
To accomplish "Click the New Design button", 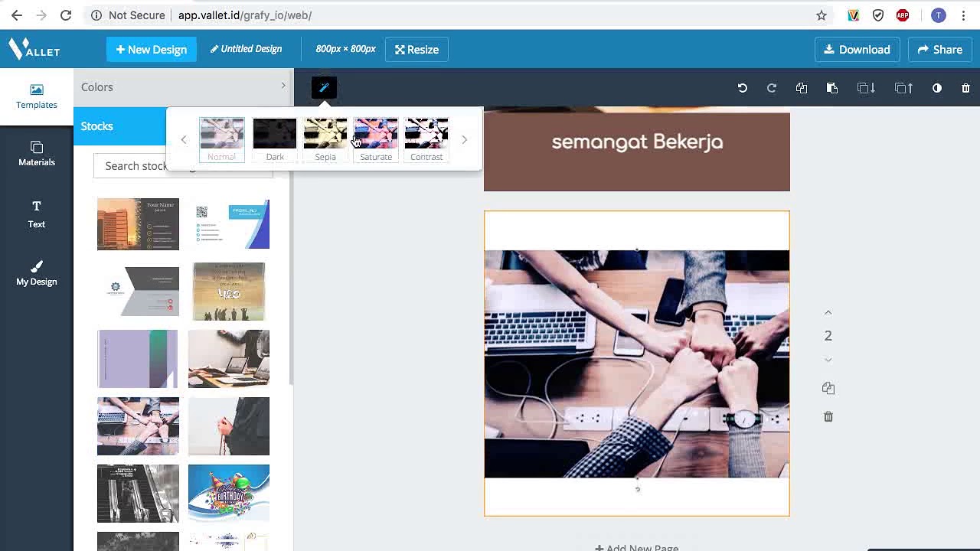I will [152, 50].
